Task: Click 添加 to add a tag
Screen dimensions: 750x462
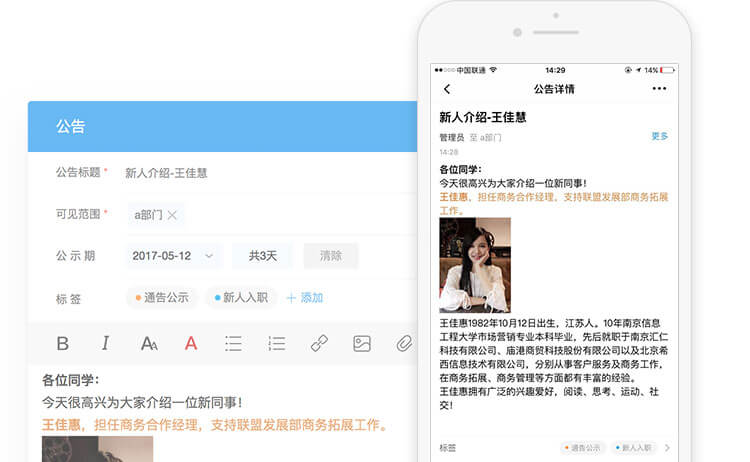Action: coord(304,298)
